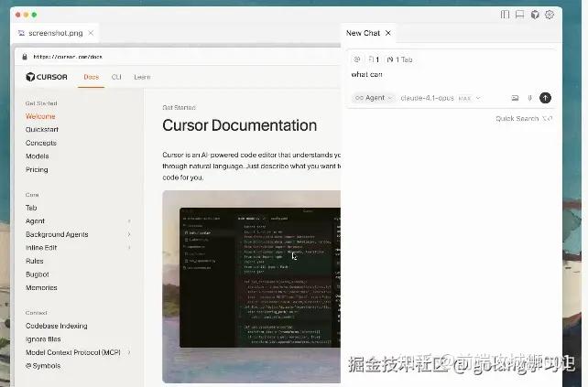The width and height of the screenshot is (588, 387).
Task: Click the 1 Tab context pill
Action: click(x=399, y=59)
